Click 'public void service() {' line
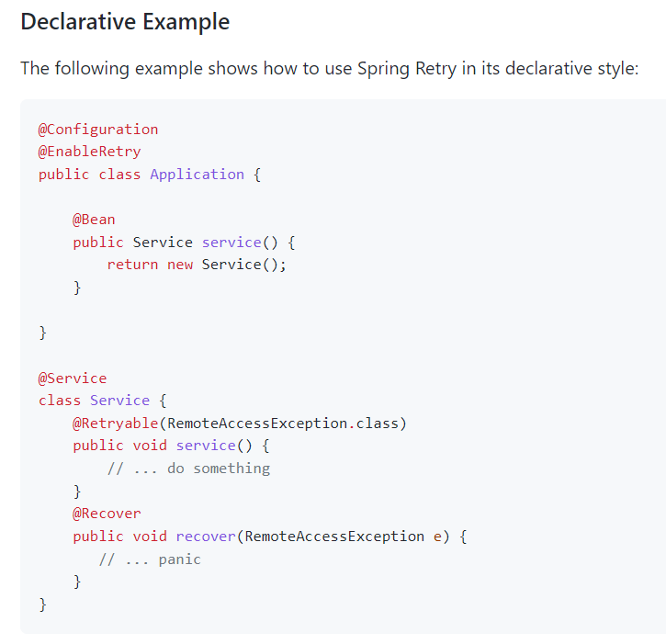This screenshot has height=644, width=666. pos(171,446)
